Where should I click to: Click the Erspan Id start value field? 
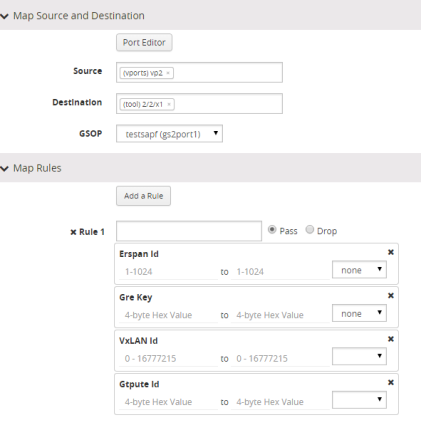[x=168, y=272]
